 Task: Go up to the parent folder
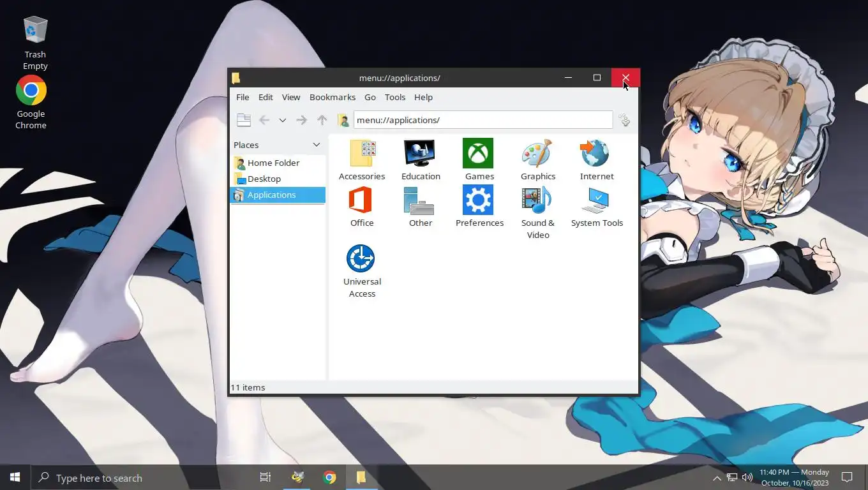click(322, 120)
